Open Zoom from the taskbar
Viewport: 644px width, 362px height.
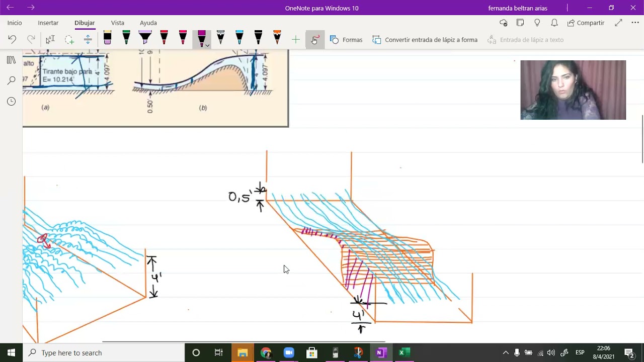(289, 353)
